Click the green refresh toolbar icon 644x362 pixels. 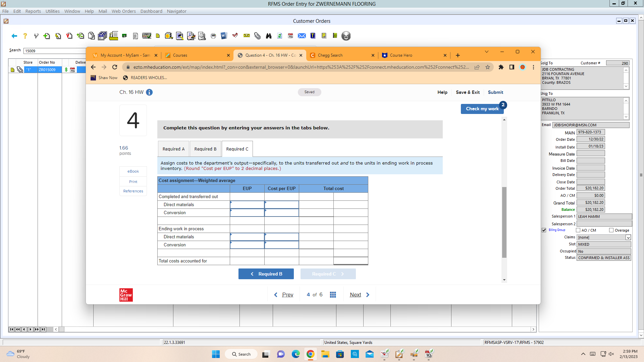coord(280,36)
